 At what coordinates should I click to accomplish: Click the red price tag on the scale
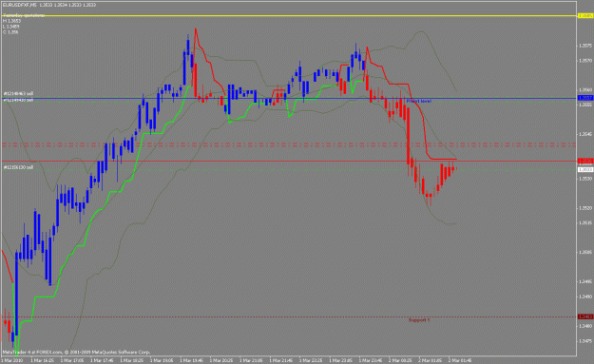pos(585,161)
